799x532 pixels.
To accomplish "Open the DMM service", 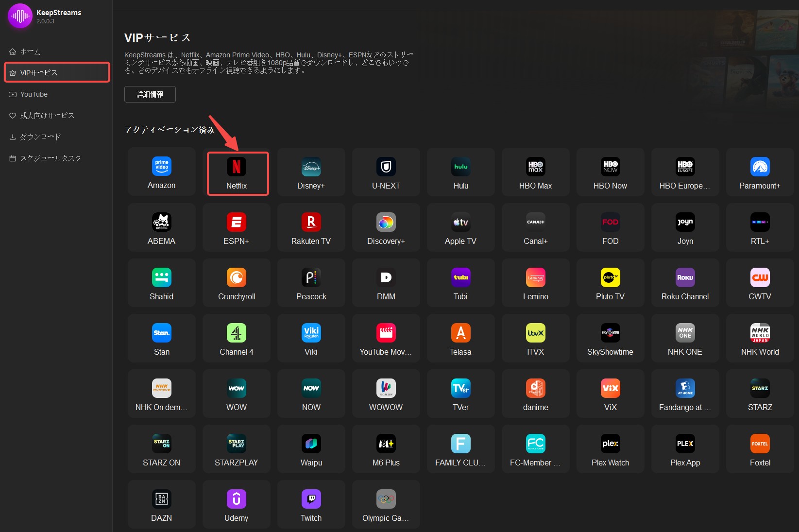I will 386,283.
